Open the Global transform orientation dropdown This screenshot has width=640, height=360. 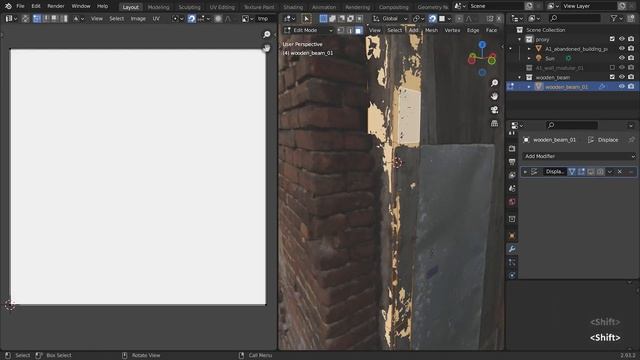point(390,18)
